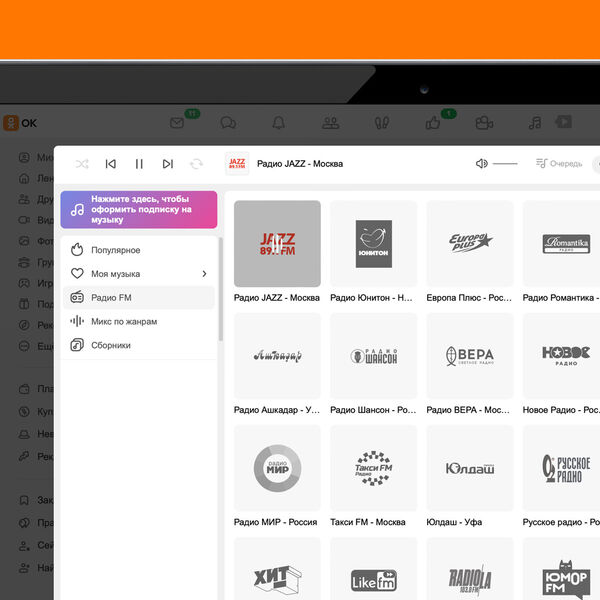Image resolution: width=600 pixels, height=600 pixels.
Task: Open the Сборники collections section
Action: tap(110, 345)
